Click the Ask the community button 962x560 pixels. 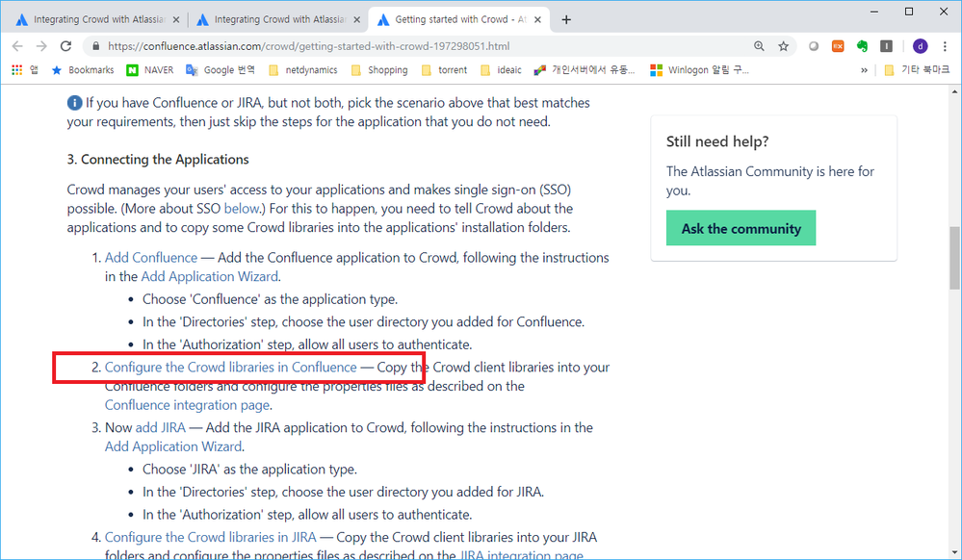(741, 228)
